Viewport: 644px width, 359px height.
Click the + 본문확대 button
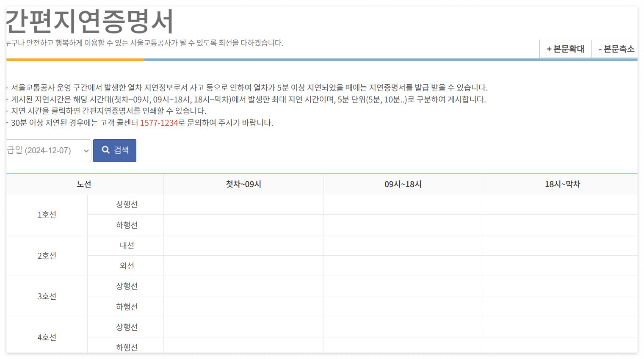[565, 49]
